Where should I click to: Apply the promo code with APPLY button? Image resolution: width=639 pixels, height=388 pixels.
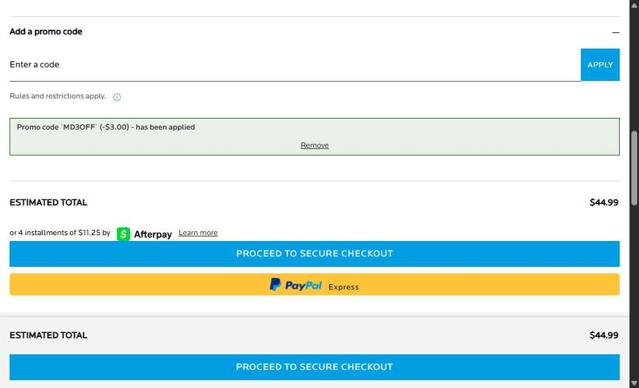pos(600,65)
